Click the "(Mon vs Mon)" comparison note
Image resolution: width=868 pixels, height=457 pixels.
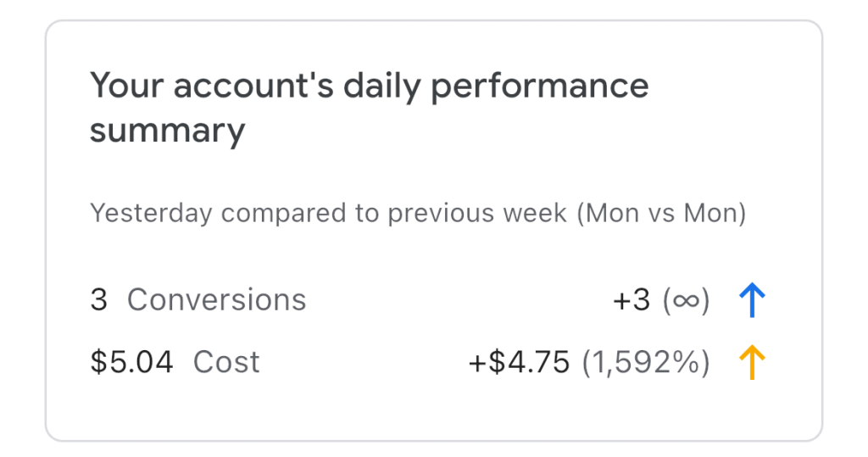coord(661,213)
